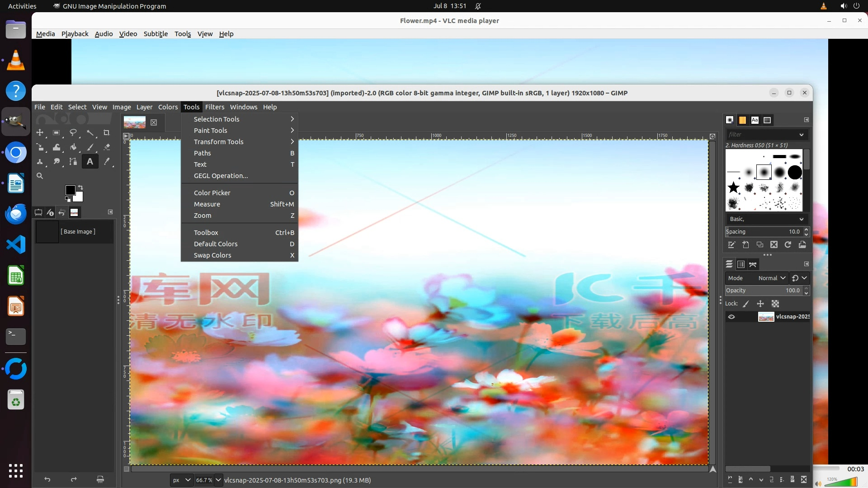Choose the Bucket Fill tool

73,147
